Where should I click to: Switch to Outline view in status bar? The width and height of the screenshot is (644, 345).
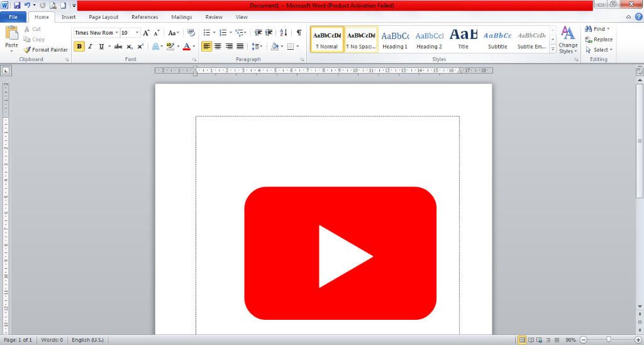pyautogui.click(x=548, y=340)
